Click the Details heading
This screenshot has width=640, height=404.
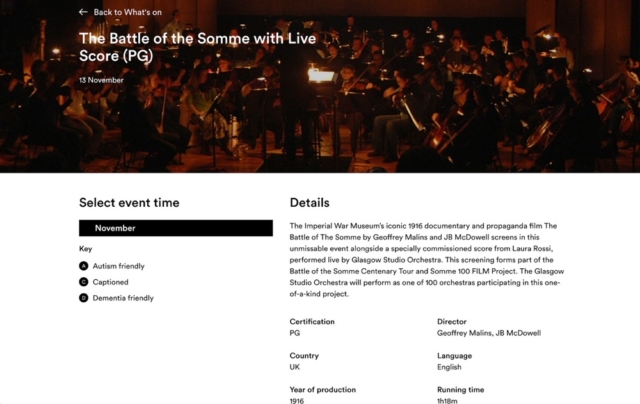(x=309, y=203)
